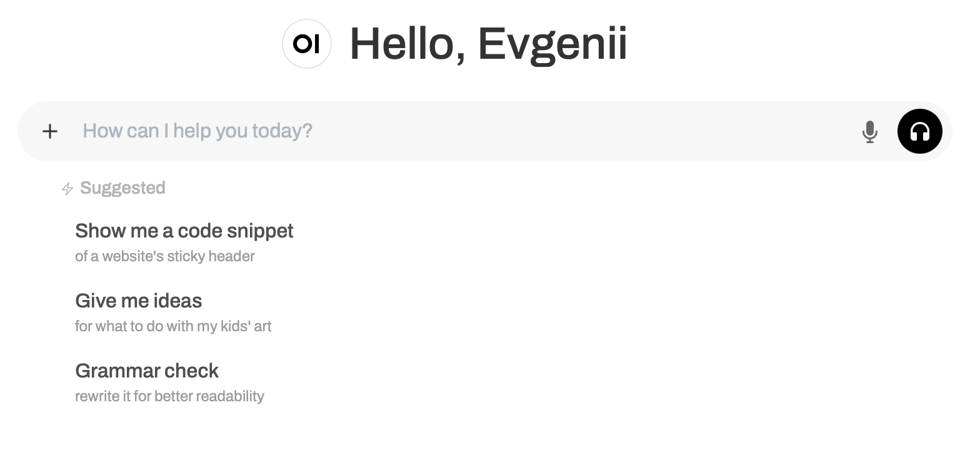
Task: Click the "Hello, Evgenii" greeting heading
Action: [x=488, y=44]
